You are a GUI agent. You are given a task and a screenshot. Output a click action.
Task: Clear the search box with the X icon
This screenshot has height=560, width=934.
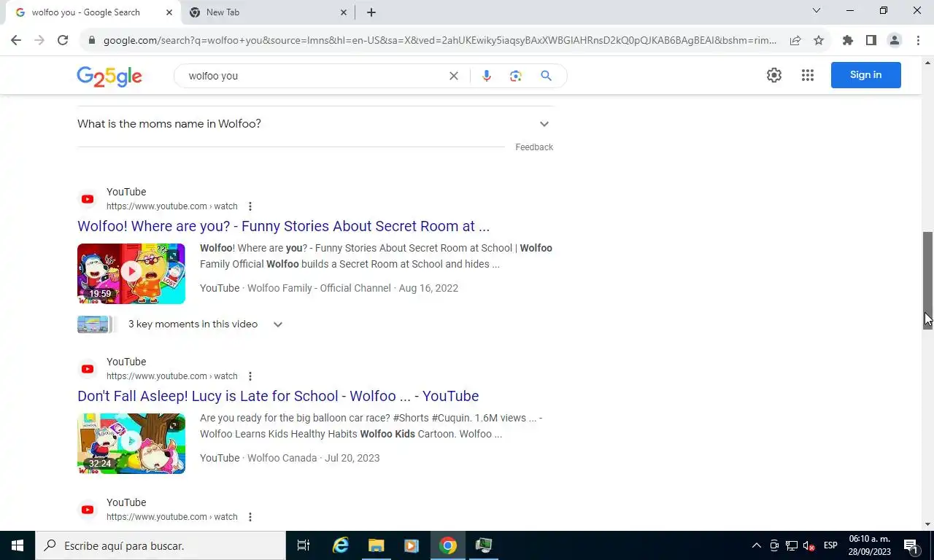point(454,76)
